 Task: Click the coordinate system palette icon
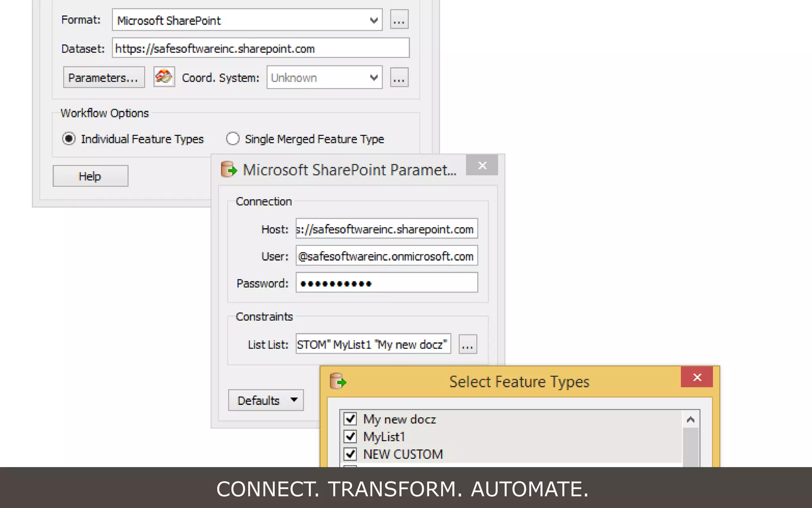[x=164, y=77]
